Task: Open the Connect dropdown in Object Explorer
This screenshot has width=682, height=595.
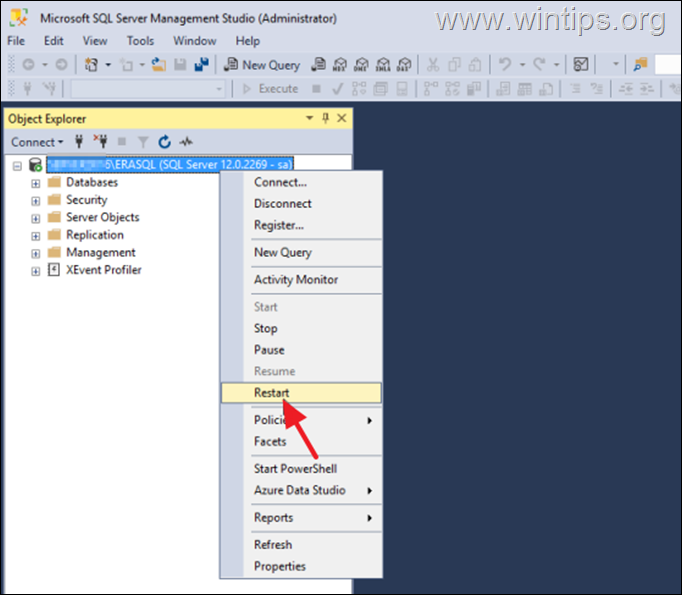Action: point(37,142)
